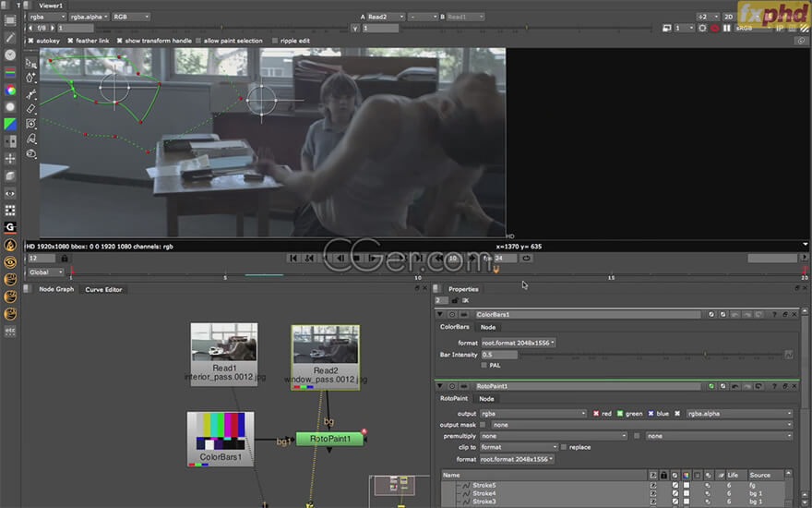Image resolution: width=812 pixels, height=508 pixels.
Task: Open the MetaData nodes grid icon
Action: tap(10, 211)
